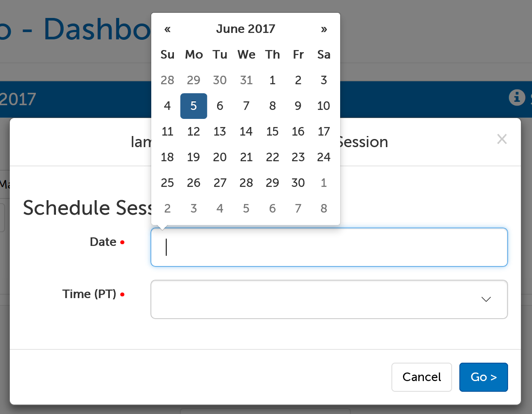Click the Su weekday header
Screen dimensions: 532x414
(x=167, y=54)
